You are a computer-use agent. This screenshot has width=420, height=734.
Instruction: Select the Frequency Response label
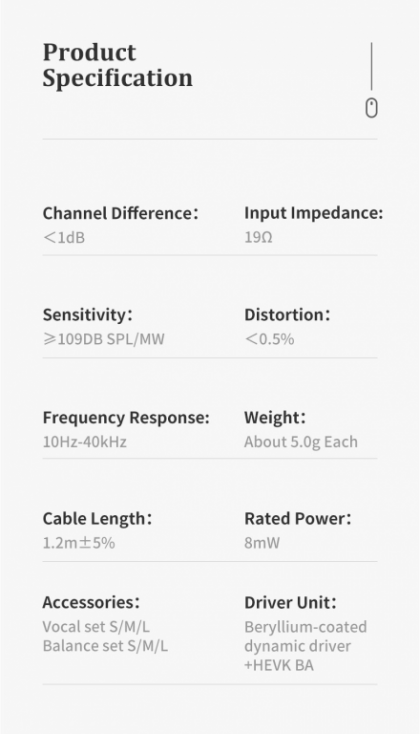tap(126, 418)
